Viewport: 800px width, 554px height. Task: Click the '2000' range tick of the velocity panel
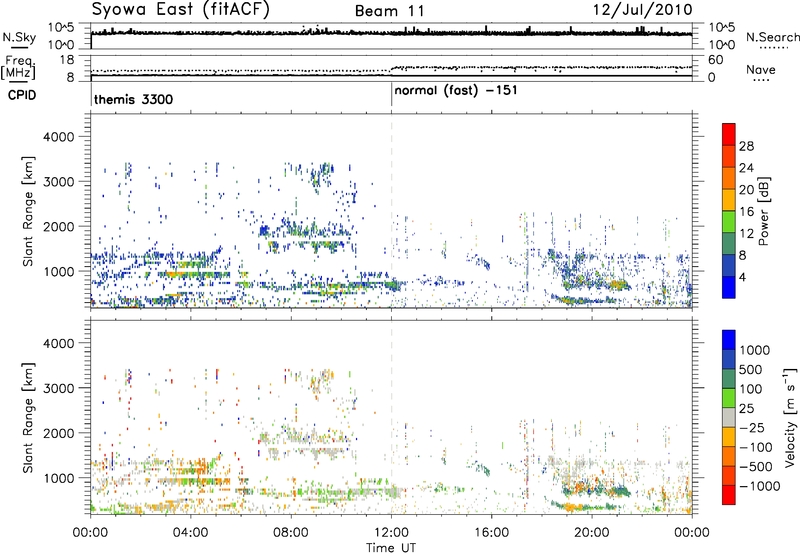point(58,433)
